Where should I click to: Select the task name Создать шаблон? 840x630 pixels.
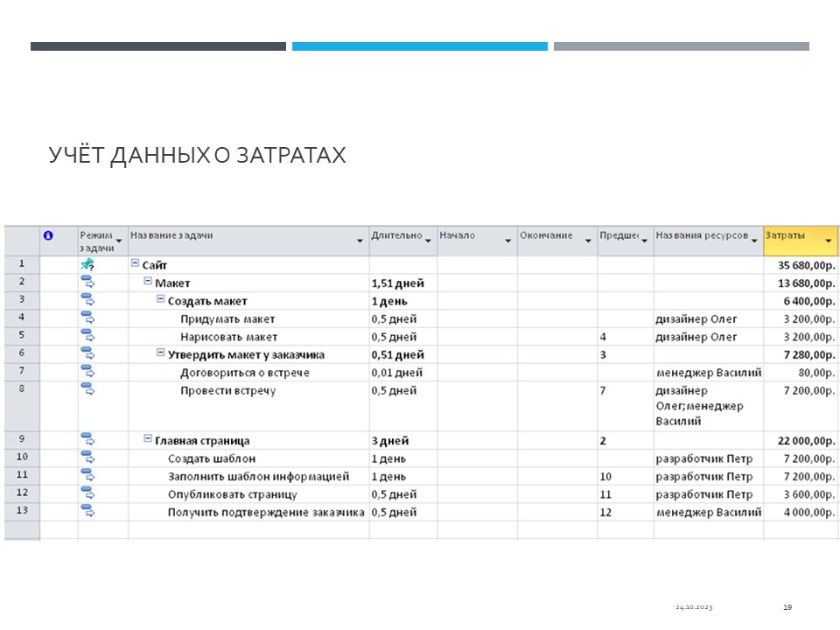coord(212,459)
